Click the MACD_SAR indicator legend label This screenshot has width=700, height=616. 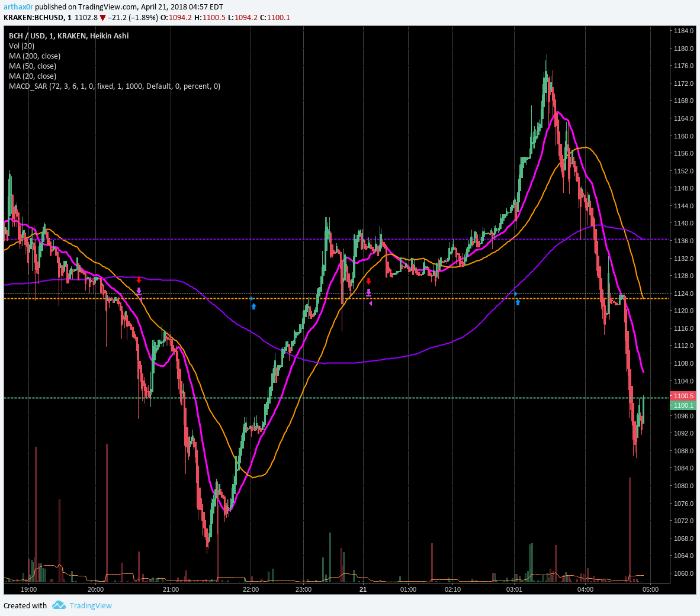click(115, 86)
